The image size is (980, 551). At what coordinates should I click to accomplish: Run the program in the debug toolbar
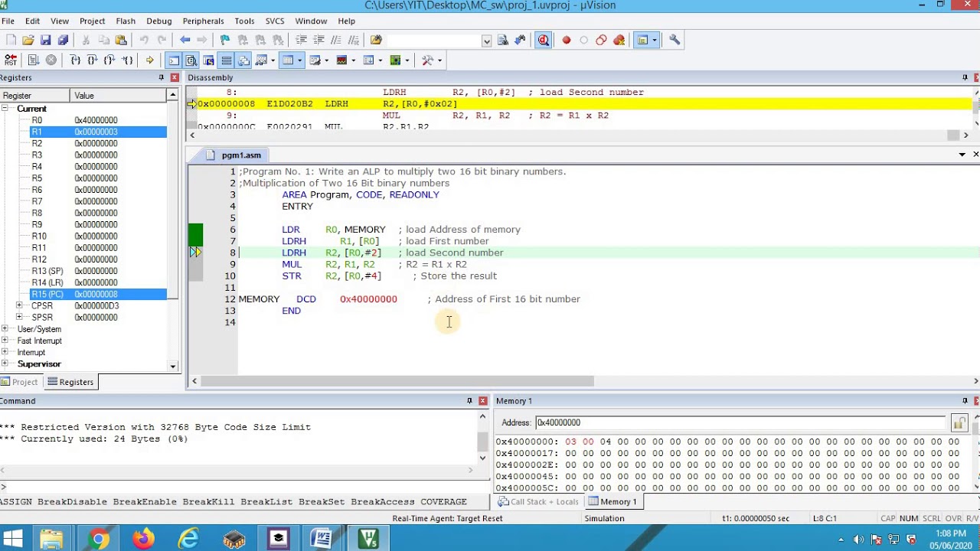click(34, 60)
